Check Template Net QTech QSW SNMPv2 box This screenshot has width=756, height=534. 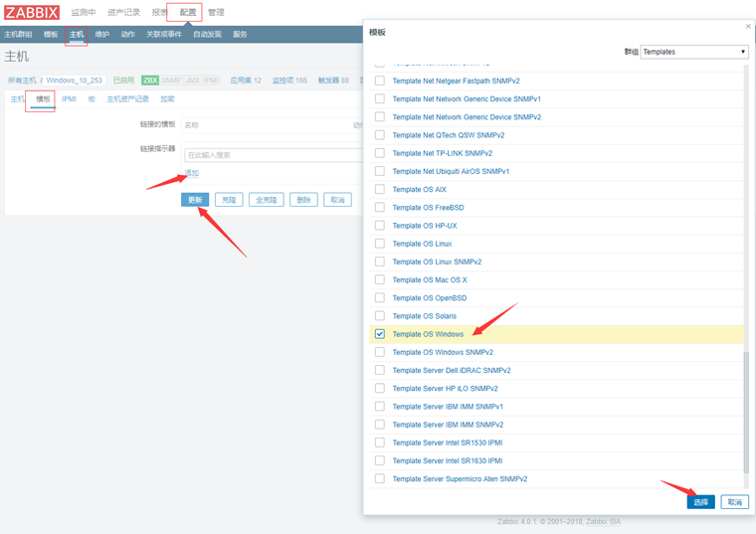380,135
